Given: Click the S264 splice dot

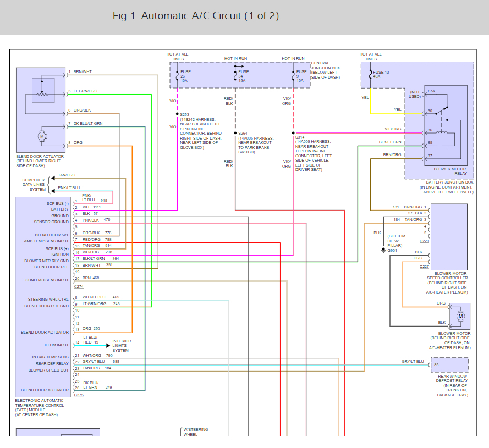Looking at the screenshot, I should click(235, 133).
